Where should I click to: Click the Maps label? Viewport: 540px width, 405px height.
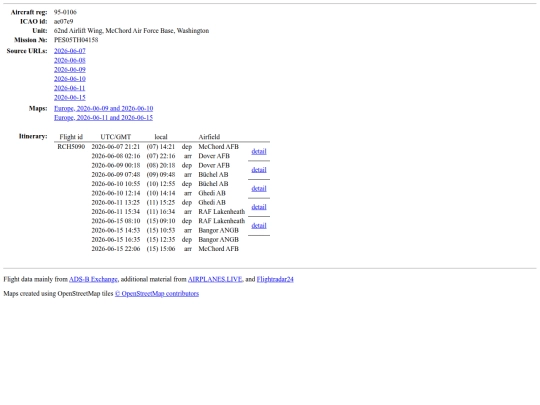click(x=38, y=108)
